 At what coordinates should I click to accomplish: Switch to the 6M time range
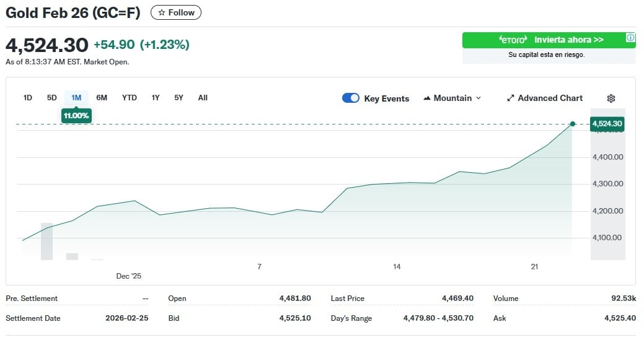click(102, 98)
